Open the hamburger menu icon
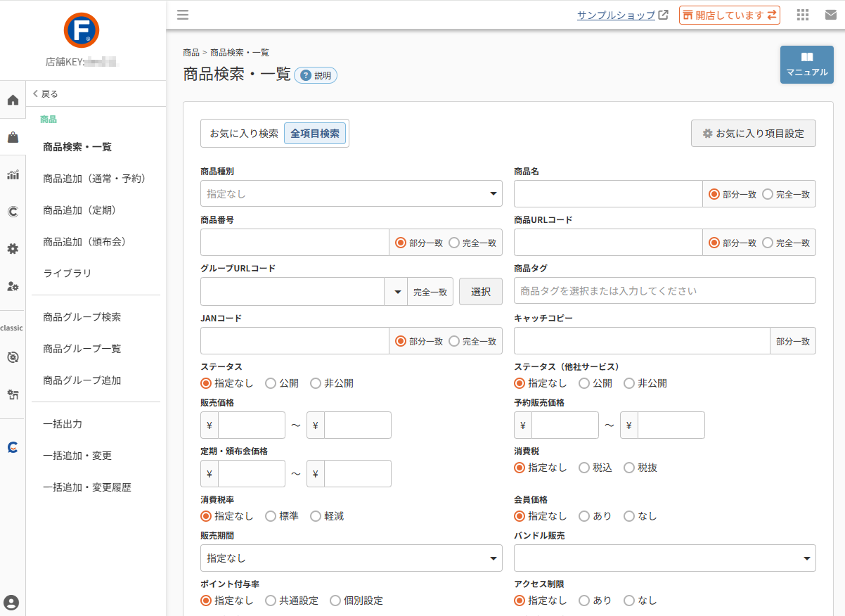 pos(183,15)
